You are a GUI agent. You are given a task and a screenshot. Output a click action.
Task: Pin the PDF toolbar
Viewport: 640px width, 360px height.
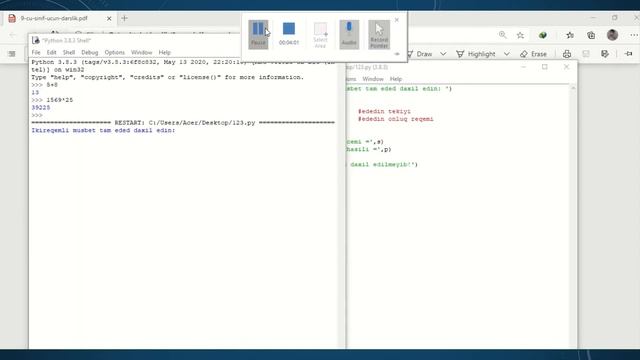click(x=629, y=54)
